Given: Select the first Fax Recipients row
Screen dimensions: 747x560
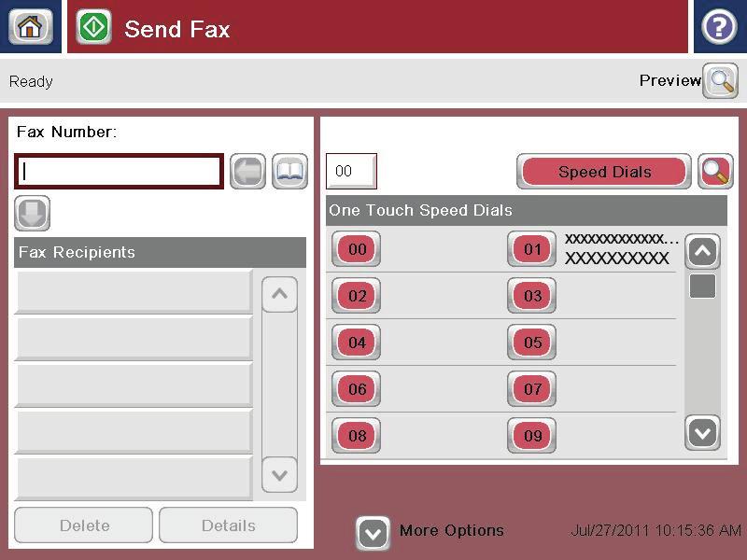Looking at the screenshot, I should (134, 291).
